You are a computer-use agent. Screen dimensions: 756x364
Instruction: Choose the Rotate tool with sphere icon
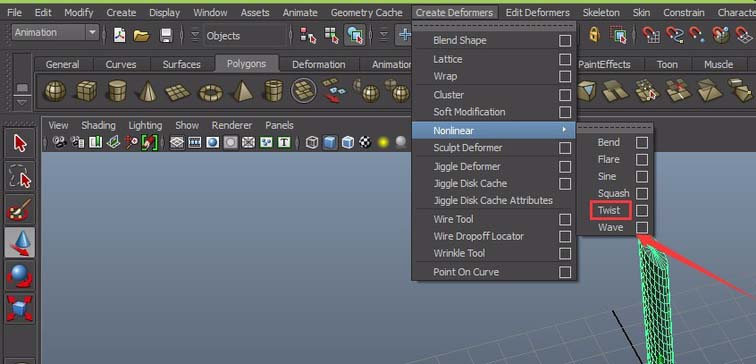tap(20, 276)
